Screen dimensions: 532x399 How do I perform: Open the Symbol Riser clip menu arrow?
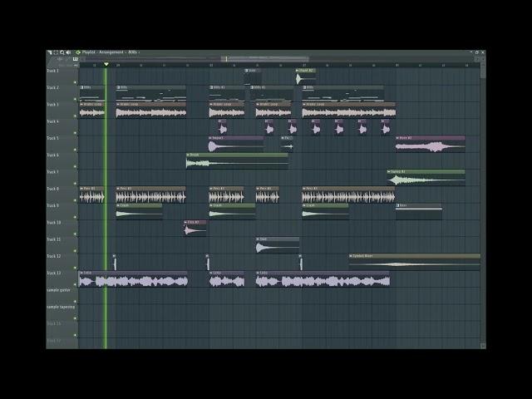[x=351, y=256]
